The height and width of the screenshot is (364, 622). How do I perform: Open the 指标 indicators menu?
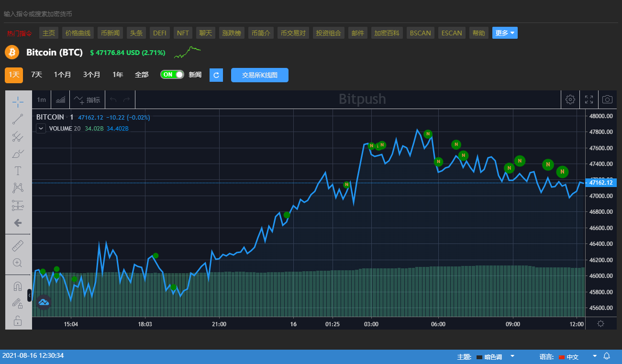(87, 100)
